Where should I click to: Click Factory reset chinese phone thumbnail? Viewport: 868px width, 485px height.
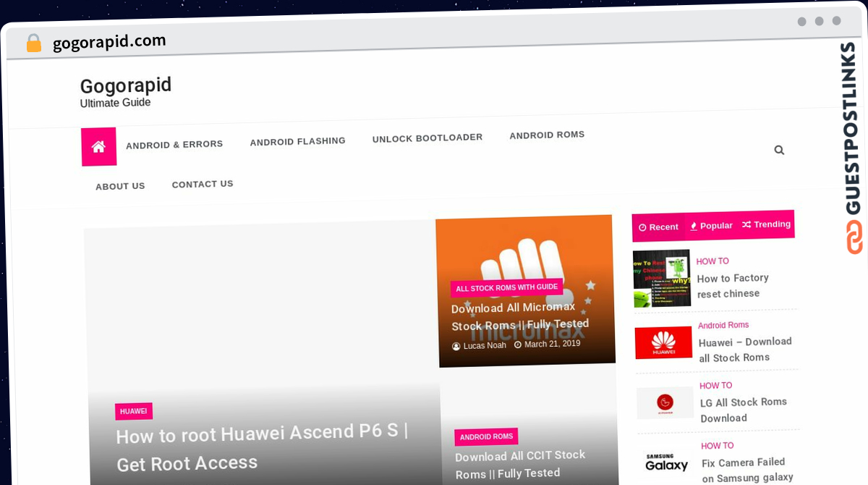click(x=661, y=279)
